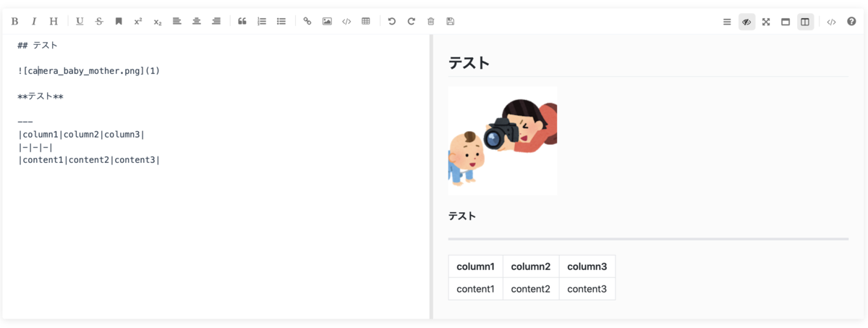Click the content3 cell in the preview table
Screen dimensions: 868x328
587,289
